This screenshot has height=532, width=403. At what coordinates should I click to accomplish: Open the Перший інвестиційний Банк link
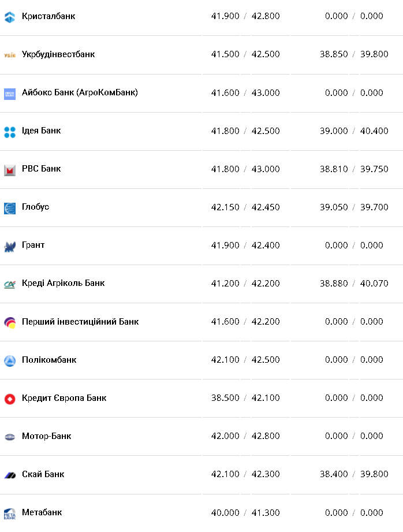click(x=80, y=321)
